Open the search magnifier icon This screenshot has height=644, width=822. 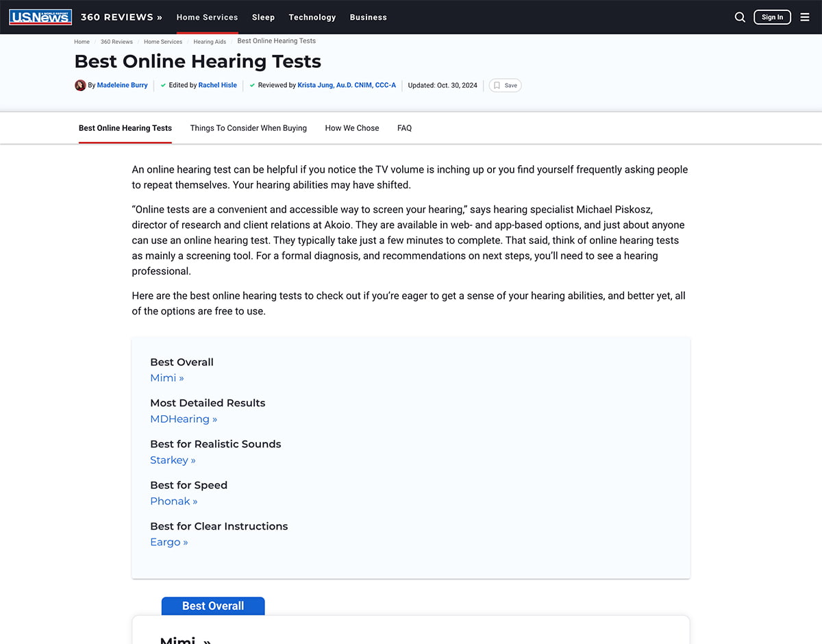tap(740, 17)
